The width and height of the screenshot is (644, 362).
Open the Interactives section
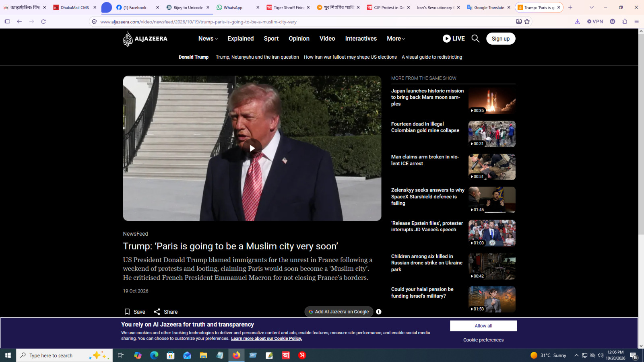[361, 39]
